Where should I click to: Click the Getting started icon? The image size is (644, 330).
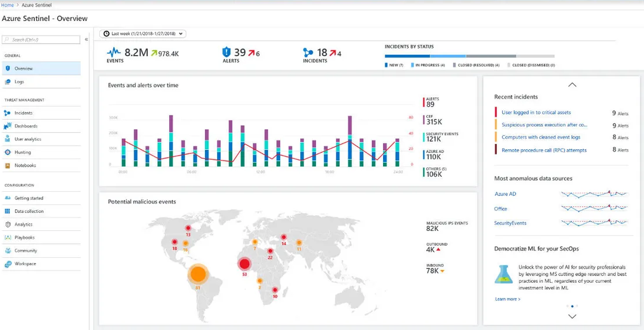[x=8, y=198]
